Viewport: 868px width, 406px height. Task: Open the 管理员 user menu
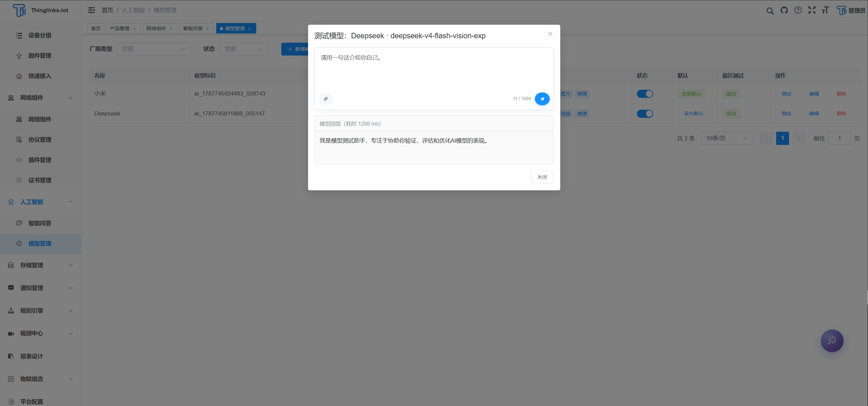click(x=851, y=10)
